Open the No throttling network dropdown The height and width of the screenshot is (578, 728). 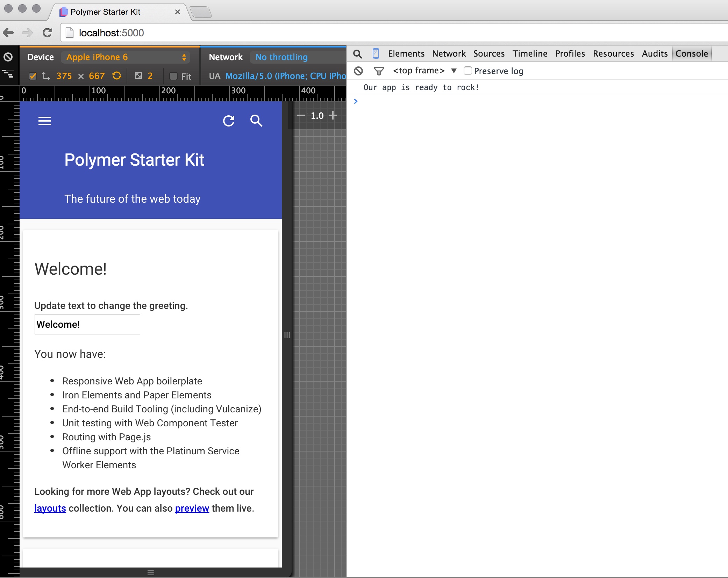[281, 57]
